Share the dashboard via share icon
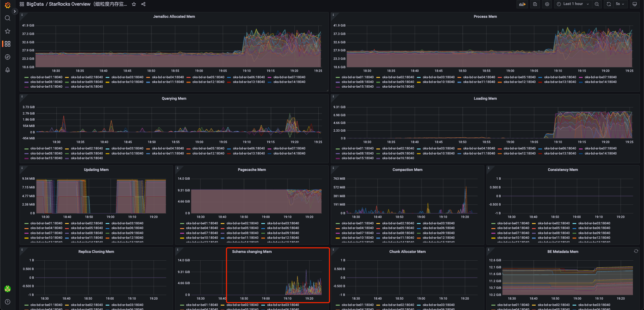This screenshot has width=644, height=310. (x=143, y=4)
